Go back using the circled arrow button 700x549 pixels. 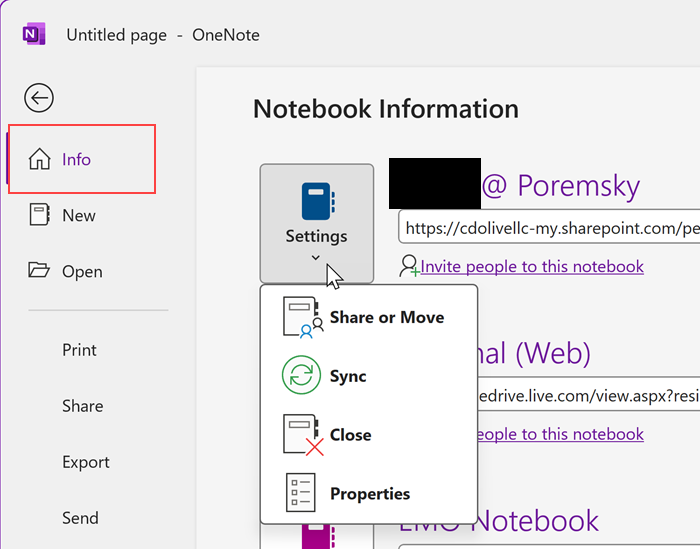39,98
